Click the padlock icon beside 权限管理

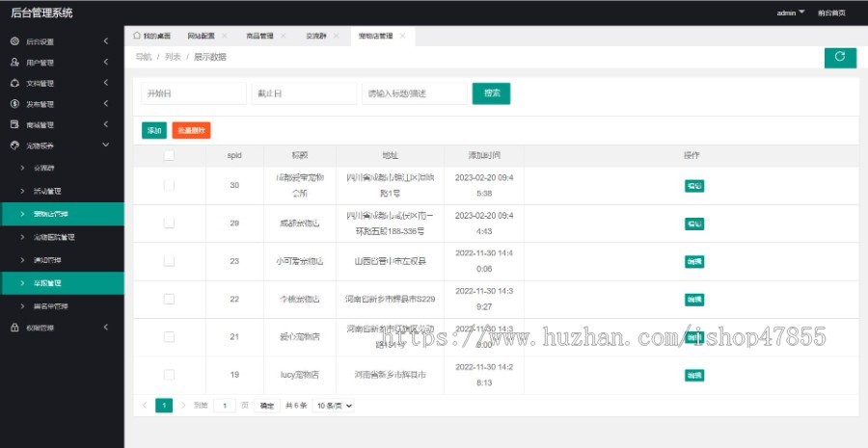click(14, 328)
